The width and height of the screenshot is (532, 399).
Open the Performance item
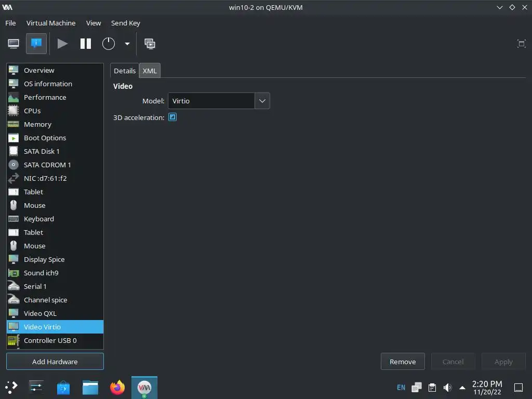tap(55, 97)
